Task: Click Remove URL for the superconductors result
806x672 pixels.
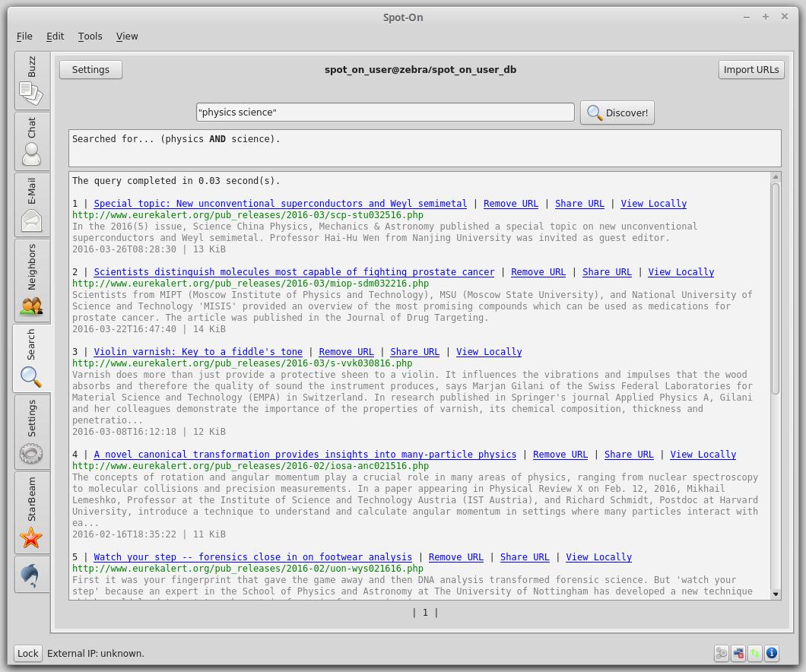Action: 510,204
